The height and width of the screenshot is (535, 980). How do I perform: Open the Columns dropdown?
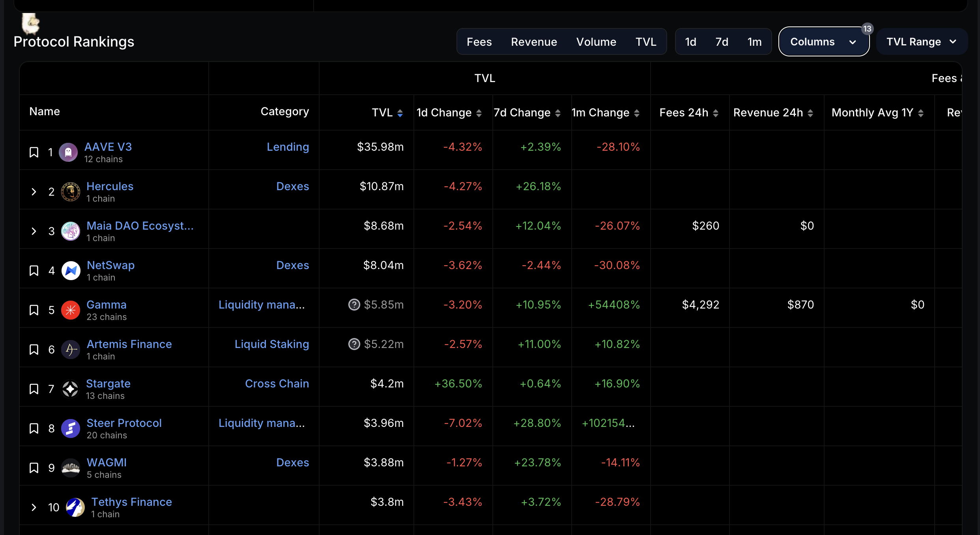tap(823, 42)
